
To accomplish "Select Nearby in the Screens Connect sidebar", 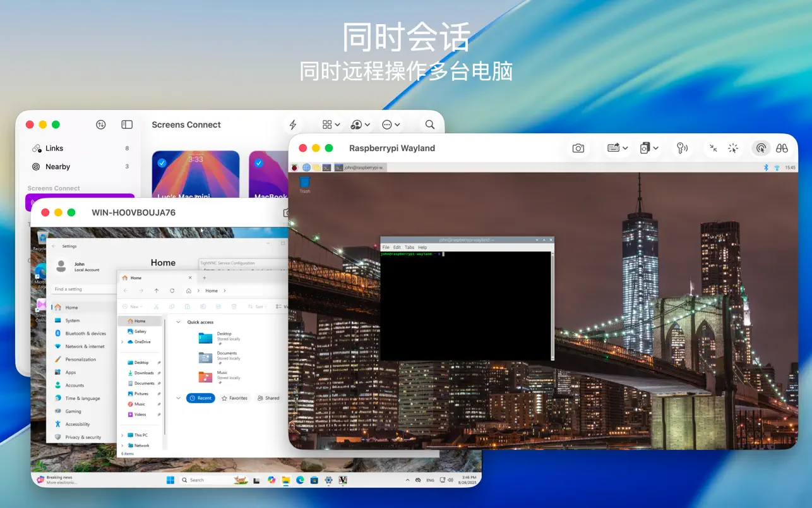I will click(x=81, y=167).
